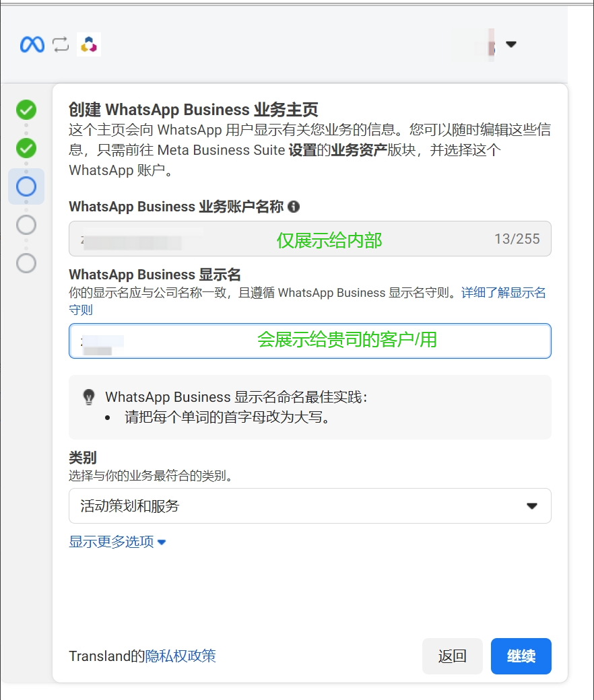This screenshot has height=700, width=594.
Task: Click the Meta infinity logo
Action: point(32,44)
